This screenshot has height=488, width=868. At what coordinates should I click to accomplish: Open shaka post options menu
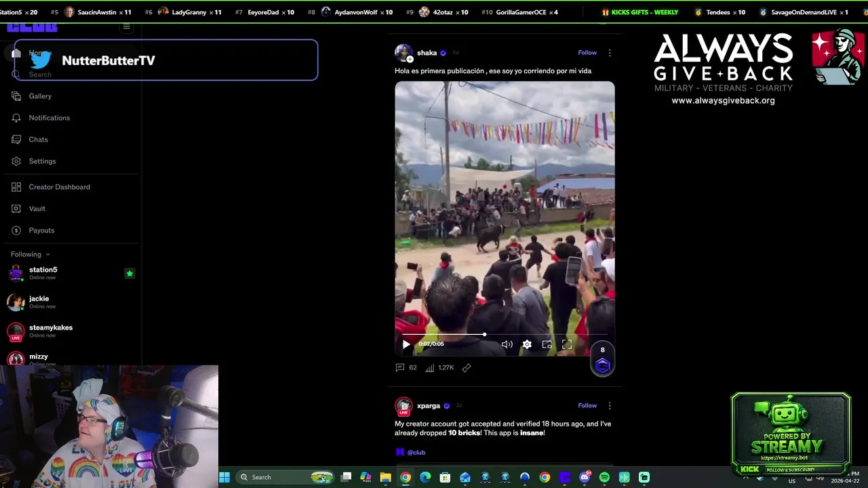point(609,53)
